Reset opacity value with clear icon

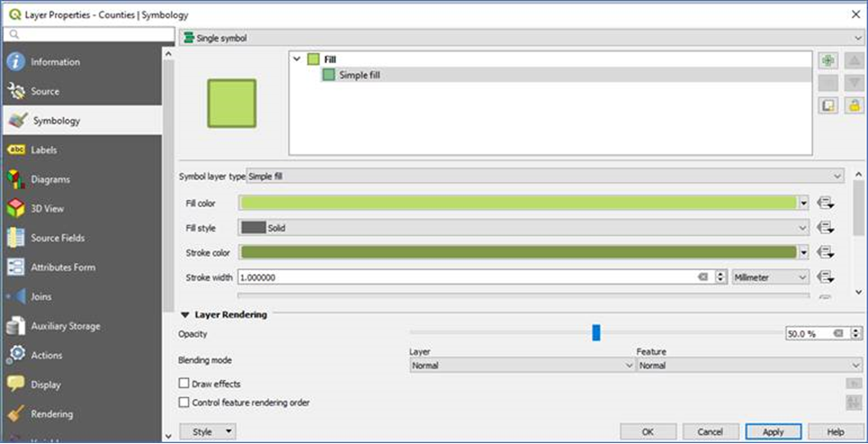click(838, 333)
